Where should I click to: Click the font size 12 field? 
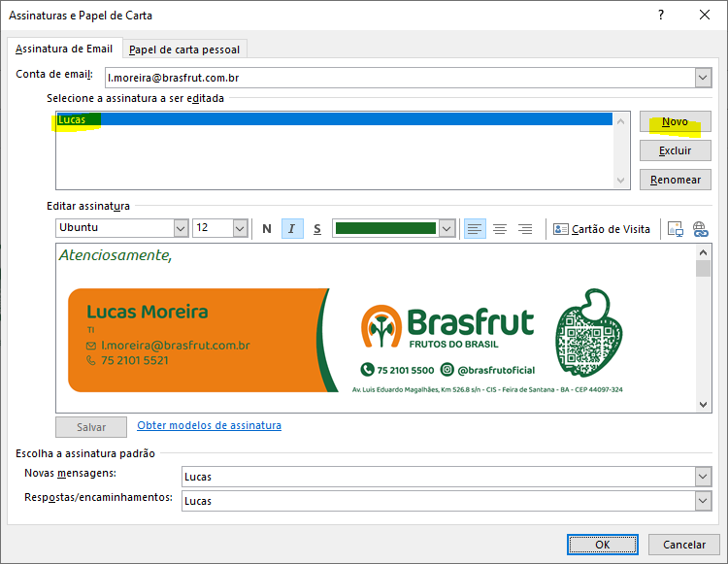click(x=213, y=228)
